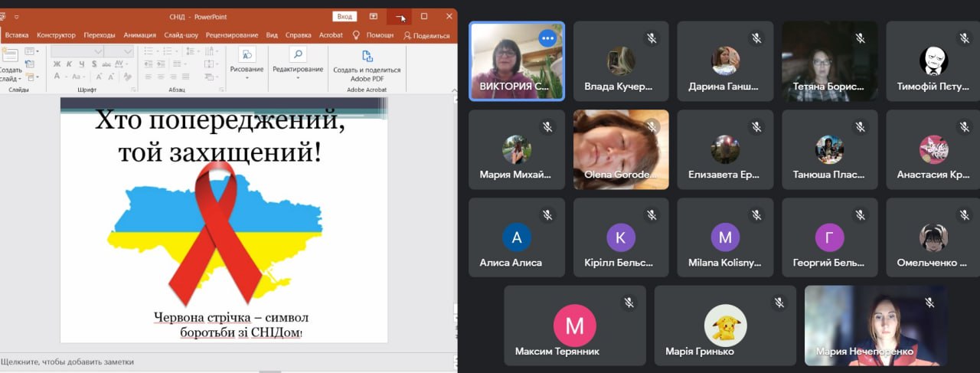
Task: Click the Вход sign-in button
Action: click(345, 16)
